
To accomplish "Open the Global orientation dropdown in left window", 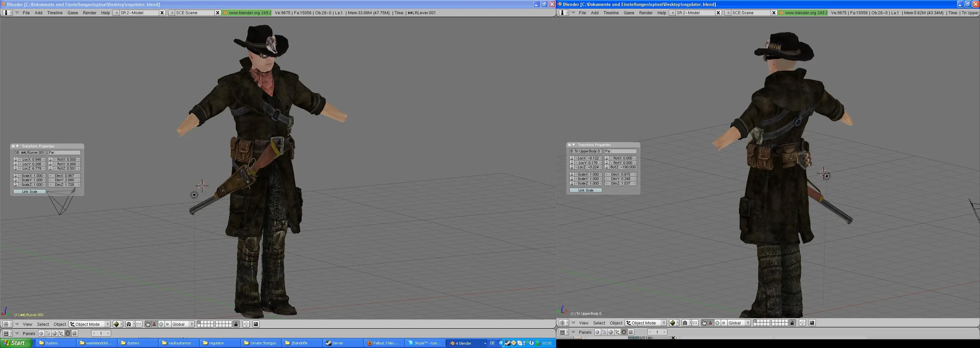I will click(x=183, y=324).
